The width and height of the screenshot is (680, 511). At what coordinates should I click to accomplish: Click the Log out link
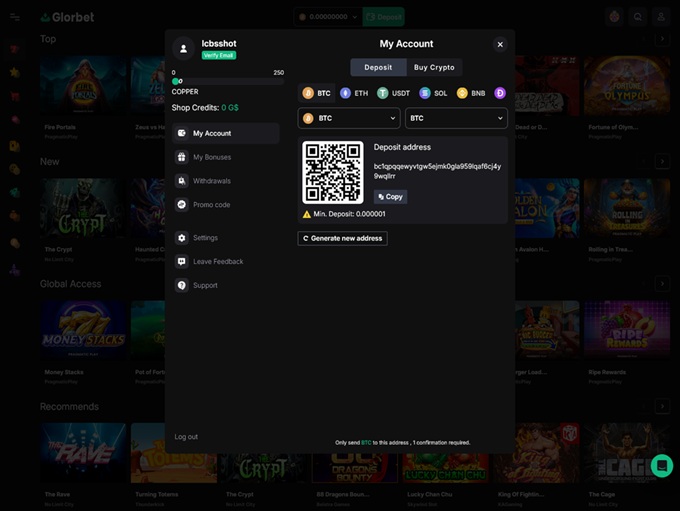click(x=186, y=437)
